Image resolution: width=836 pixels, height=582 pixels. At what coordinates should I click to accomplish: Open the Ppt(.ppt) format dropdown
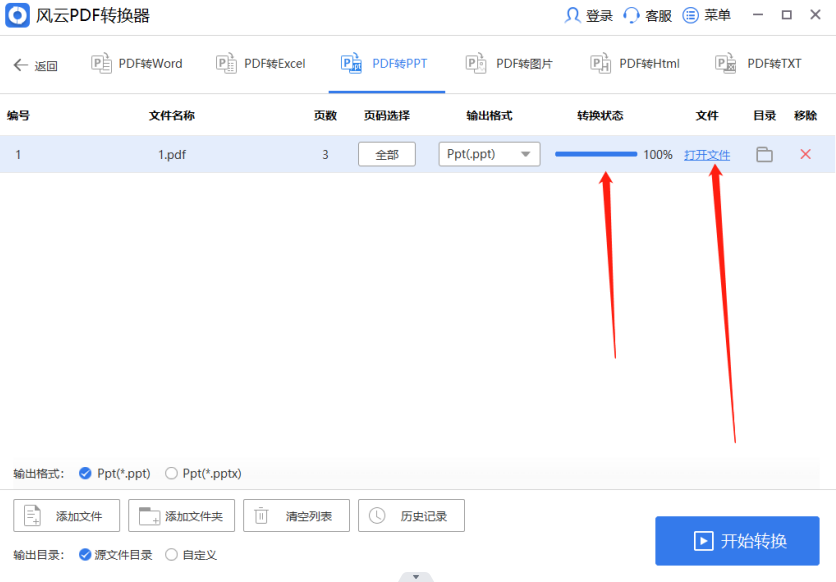pyautogui.click(x=489, y=154)
